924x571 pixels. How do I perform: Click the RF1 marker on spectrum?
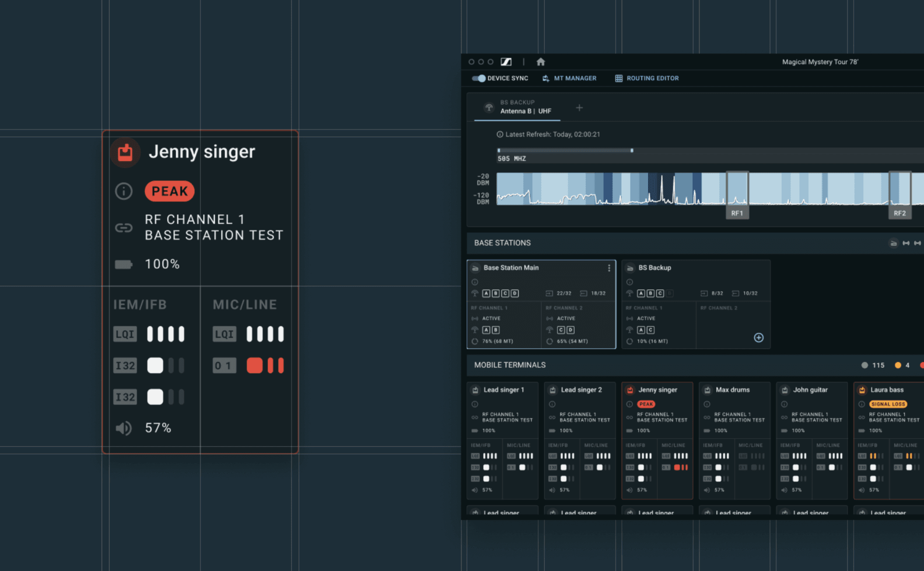coord(737,213)
